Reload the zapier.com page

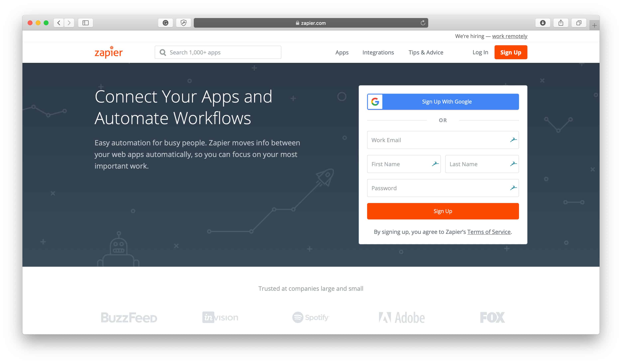(423, 23)
